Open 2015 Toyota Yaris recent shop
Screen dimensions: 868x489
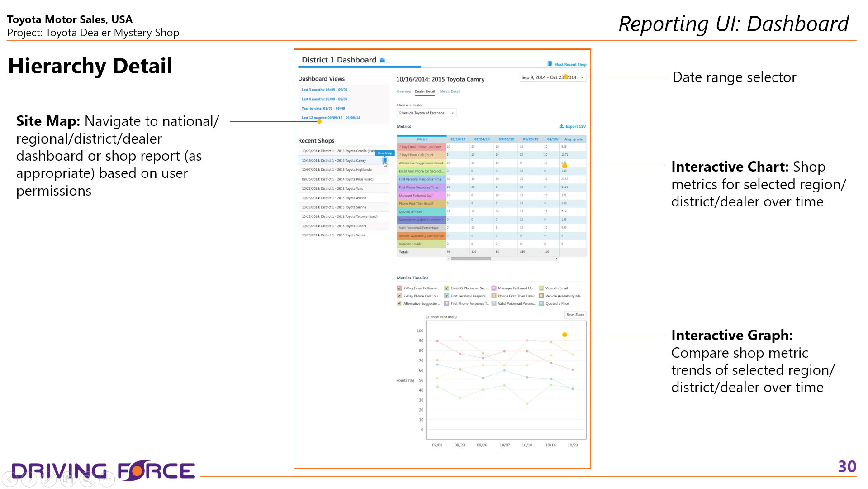343,189
